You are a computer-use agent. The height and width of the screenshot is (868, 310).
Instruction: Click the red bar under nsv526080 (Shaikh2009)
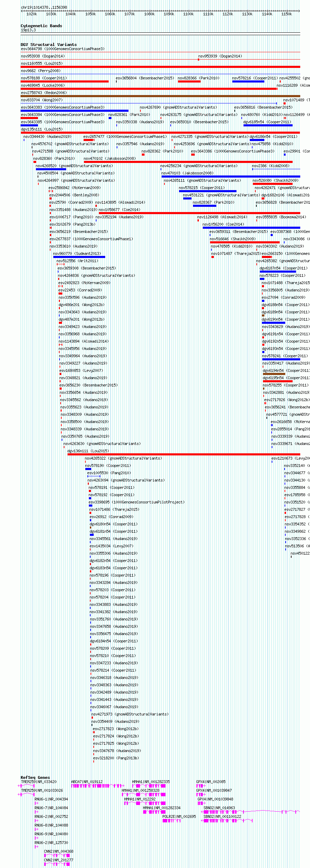point(273,184)
